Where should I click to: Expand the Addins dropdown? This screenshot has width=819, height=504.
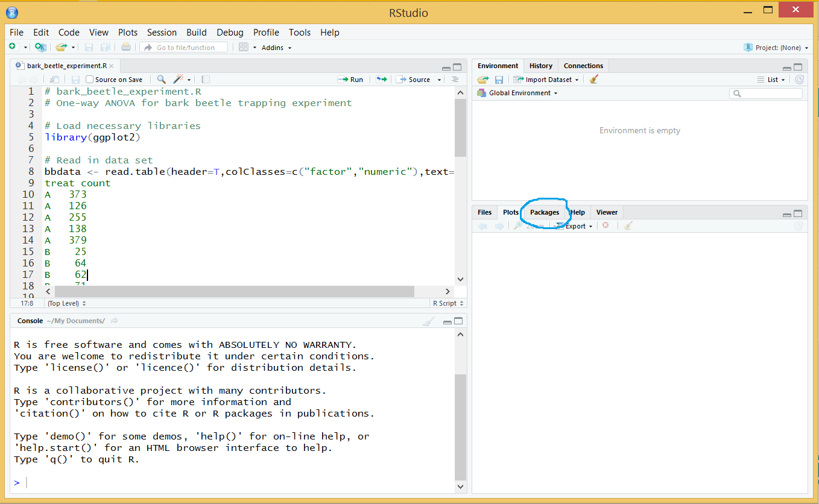point(276,48)
